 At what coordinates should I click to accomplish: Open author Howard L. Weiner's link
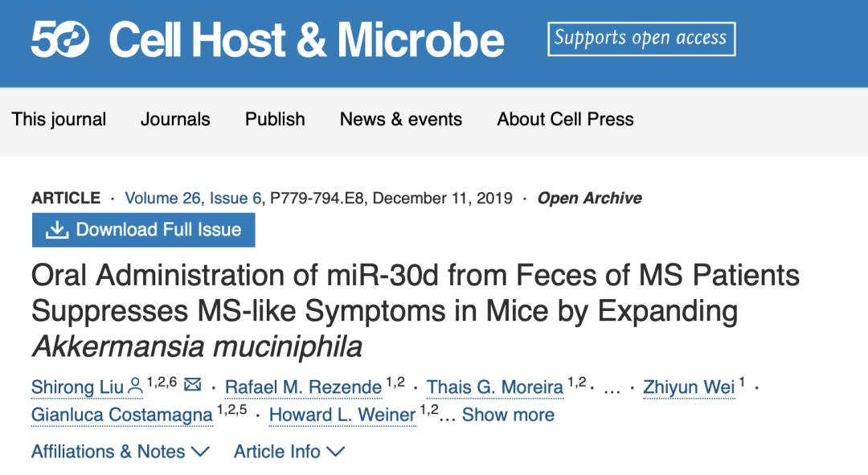(x=342, y=415)
